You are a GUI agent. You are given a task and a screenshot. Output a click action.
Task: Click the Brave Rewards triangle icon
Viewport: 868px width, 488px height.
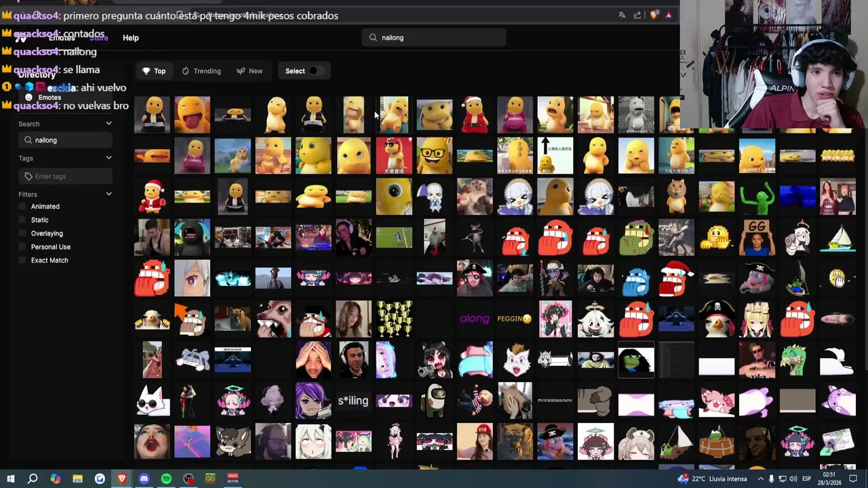pyautogui.click(x=669, y=15)
